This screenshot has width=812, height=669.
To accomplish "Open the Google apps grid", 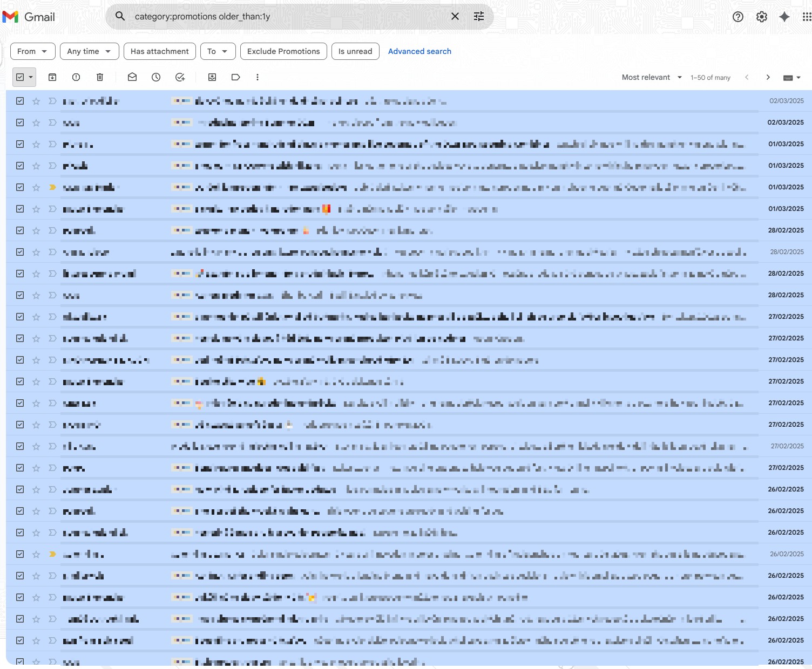I will click(805, 16).
